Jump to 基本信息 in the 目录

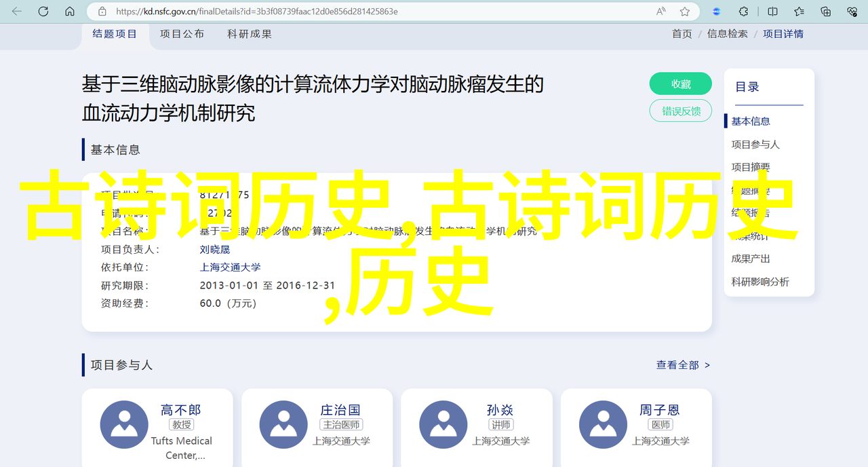point(751,122)
